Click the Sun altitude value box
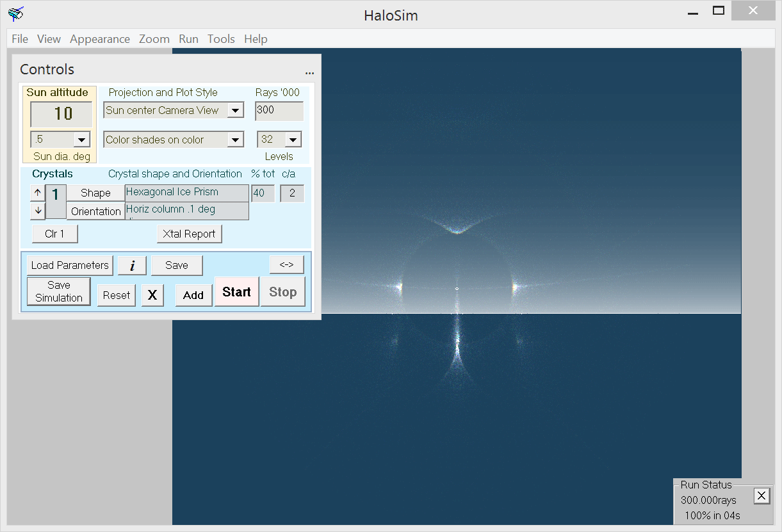This screenshot has width=782, height=532. [x=62, y=114]
